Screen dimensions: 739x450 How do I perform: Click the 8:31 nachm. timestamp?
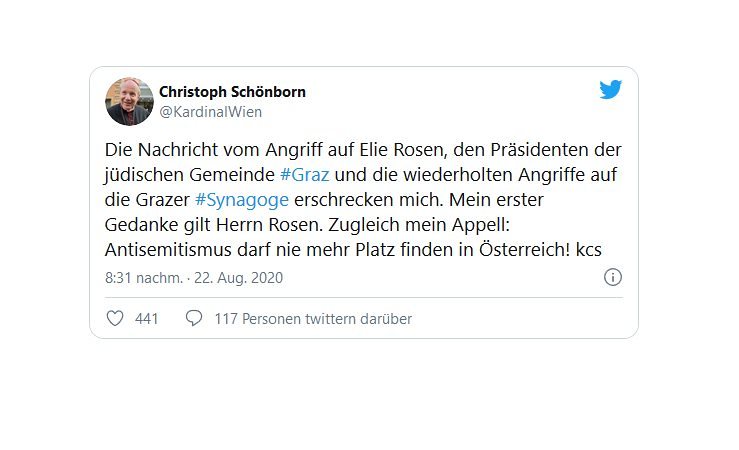(145, 278)
